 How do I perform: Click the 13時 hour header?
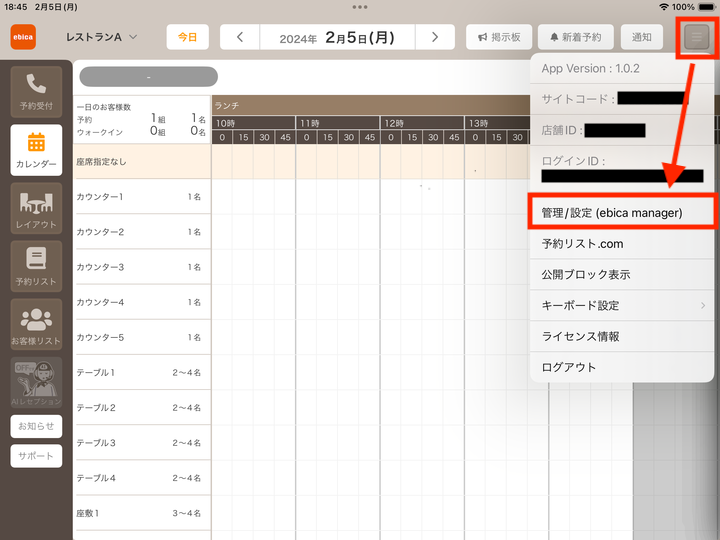click(498, 123)
